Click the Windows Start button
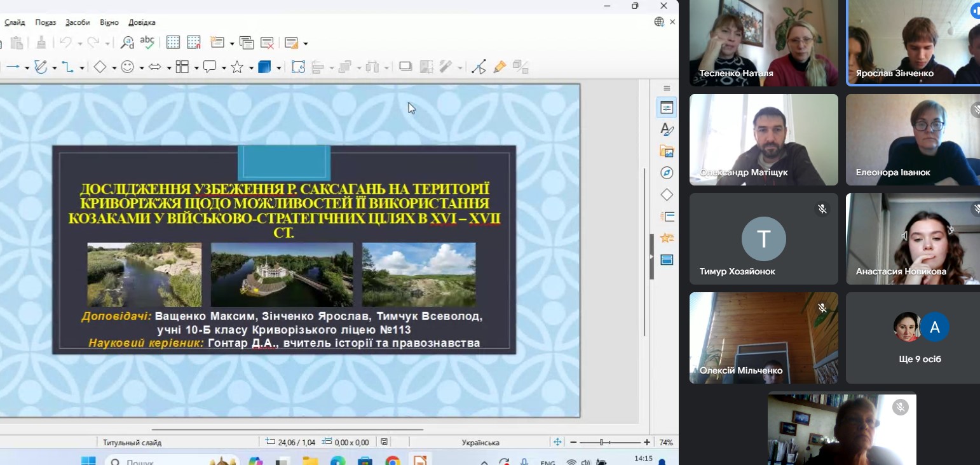This screenshot has width=980, height=465. click(88, 462)
